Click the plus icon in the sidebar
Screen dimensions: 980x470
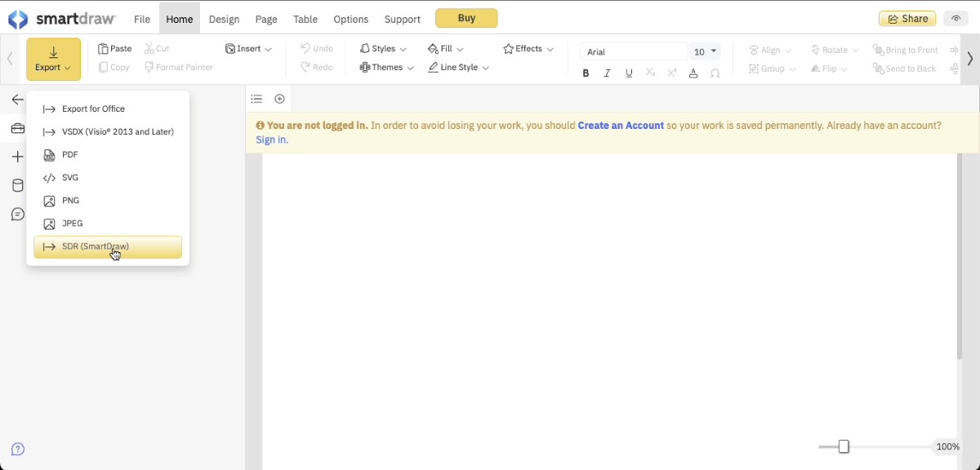click(x=17, y=157)
